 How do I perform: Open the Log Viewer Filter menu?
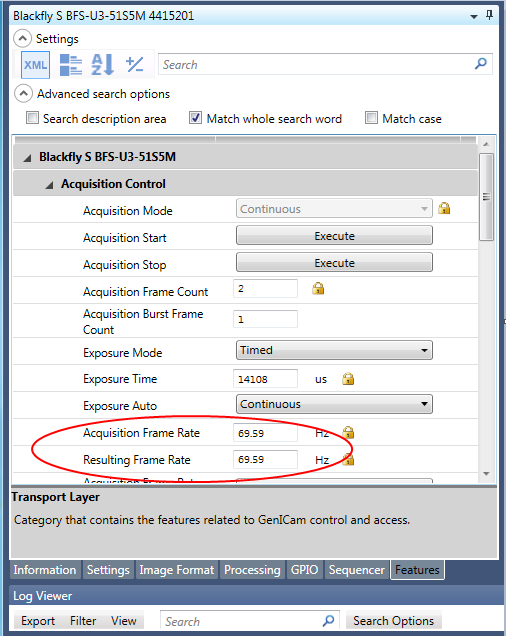(83, 621)
